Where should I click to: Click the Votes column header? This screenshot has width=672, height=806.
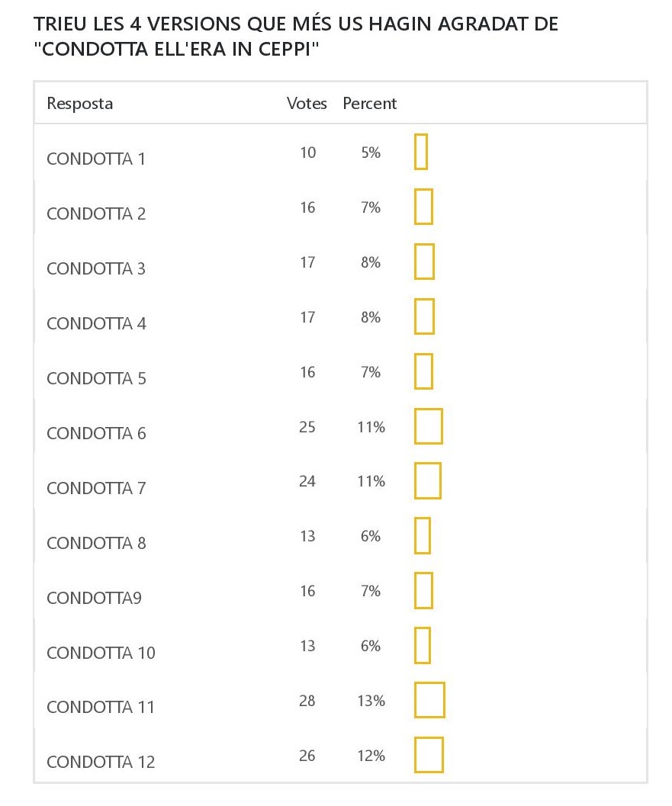coord(307,104)
